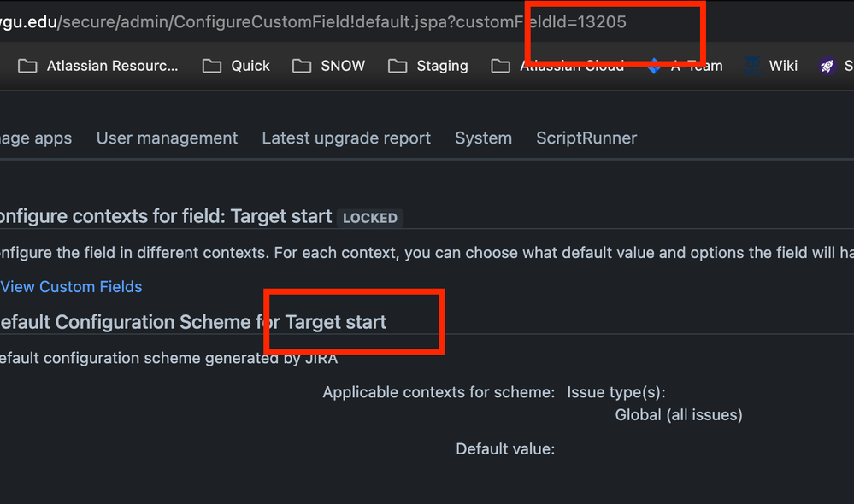Click the LOCKED badge beside Target start

point(369,218)
